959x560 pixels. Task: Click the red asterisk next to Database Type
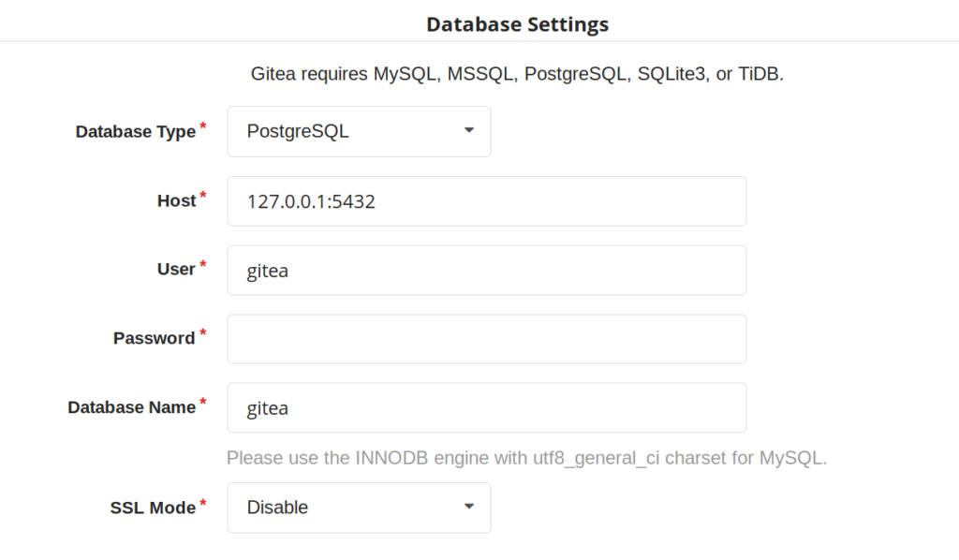point(203,125)
